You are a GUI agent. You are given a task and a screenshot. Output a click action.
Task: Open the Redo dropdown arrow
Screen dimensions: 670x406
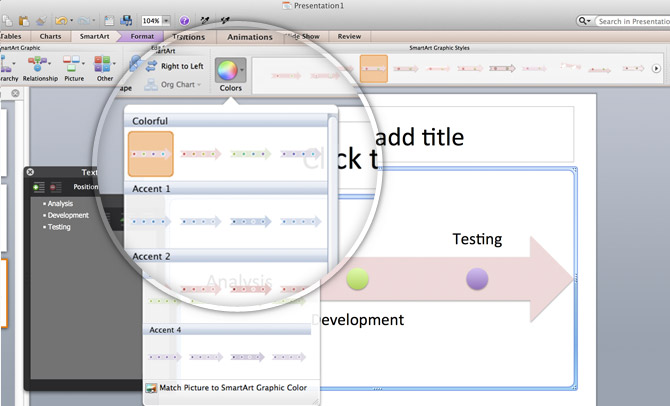94,21
